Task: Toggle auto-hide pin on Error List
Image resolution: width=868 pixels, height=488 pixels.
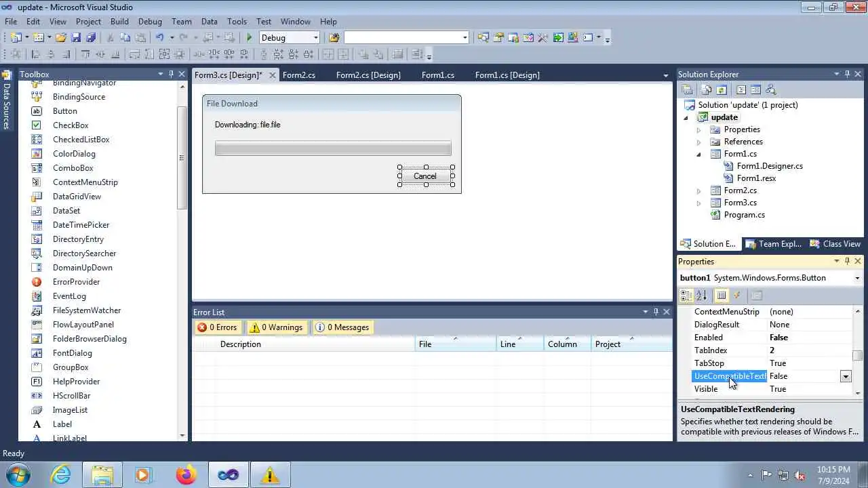Action: click(656, 312)
